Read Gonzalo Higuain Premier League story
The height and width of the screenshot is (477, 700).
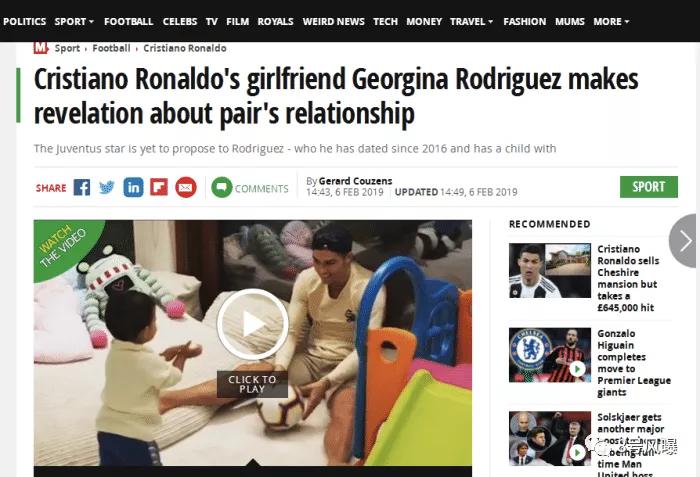[x=634, y=363]
